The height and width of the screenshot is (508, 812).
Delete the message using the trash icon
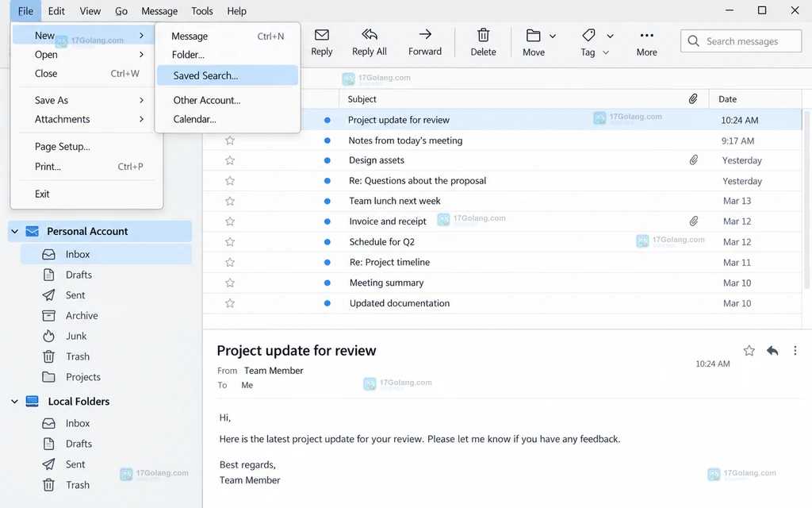coord(483,35)
